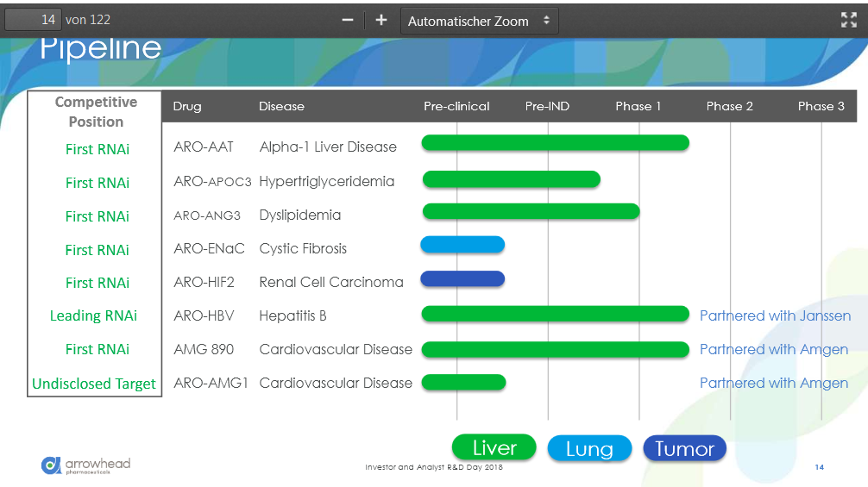Open the Automatischer Zoom dropdown

click(x=480, y=21)
